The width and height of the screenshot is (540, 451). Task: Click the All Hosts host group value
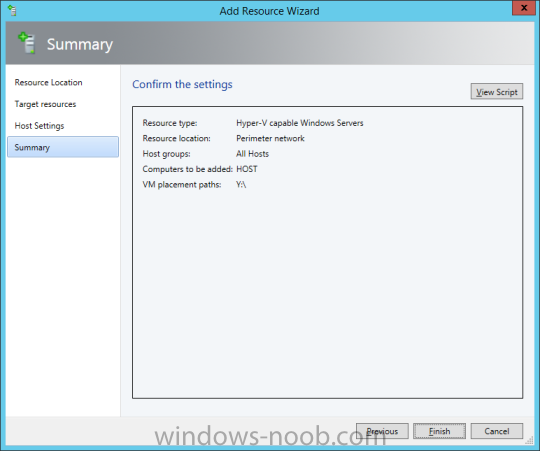[x=252, y=154]
